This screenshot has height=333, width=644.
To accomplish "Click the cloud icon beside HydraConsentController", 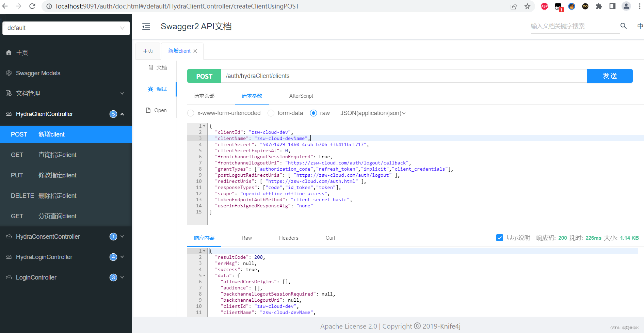I will (x=9, y=236).
